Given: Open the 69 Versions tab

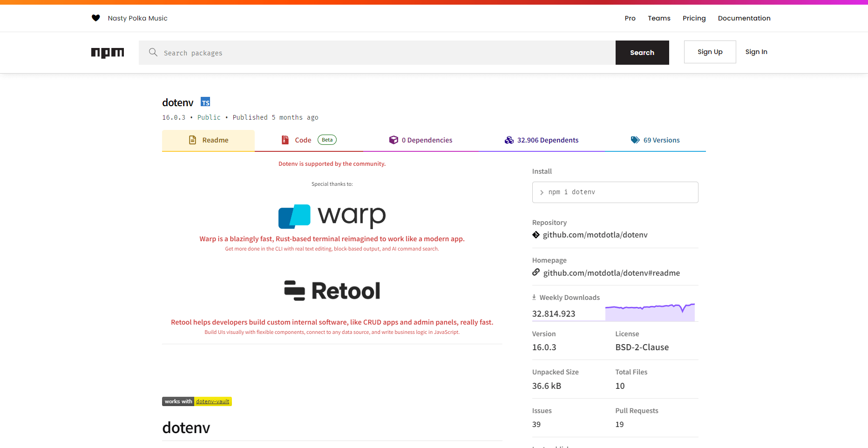Looking at the screenshot, I should 655,140.
